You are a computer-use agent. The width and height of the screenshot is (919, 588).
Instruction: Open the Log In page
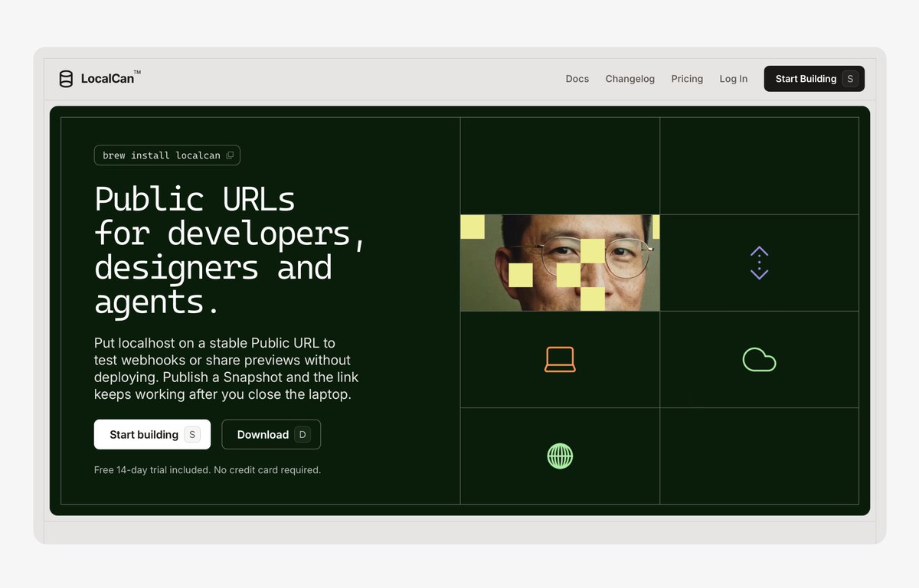pyautogui.click(x=734, y=79)
